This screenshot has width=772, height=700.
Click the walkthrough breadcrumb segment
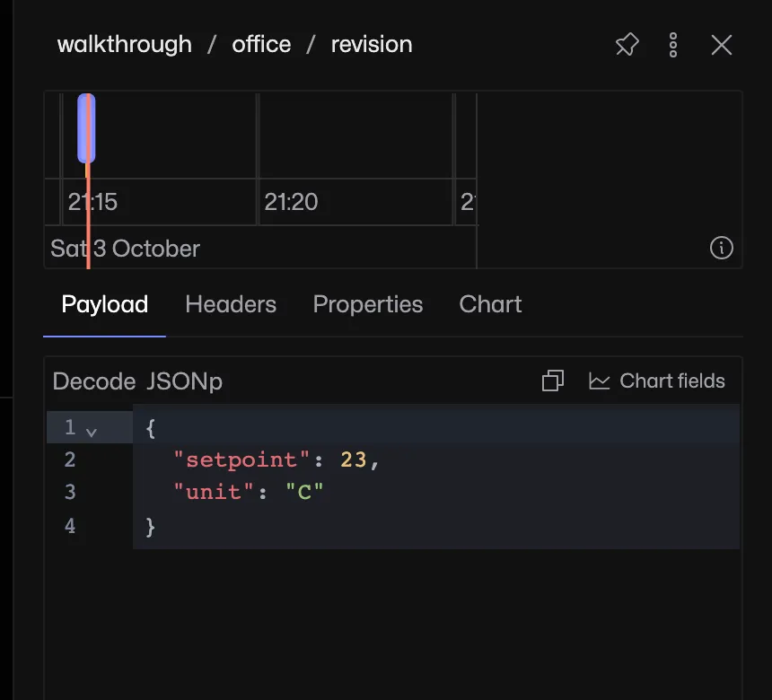(125, 45)
